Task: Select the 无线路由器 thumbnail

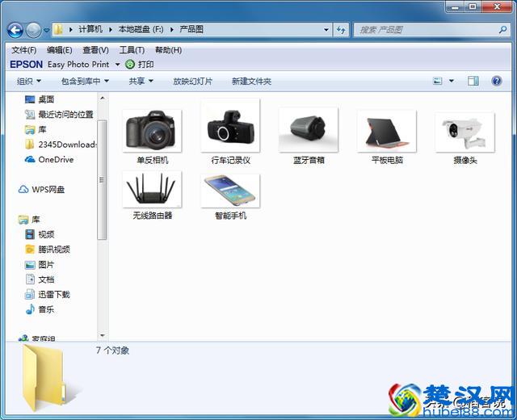Action: coord(152,189)
